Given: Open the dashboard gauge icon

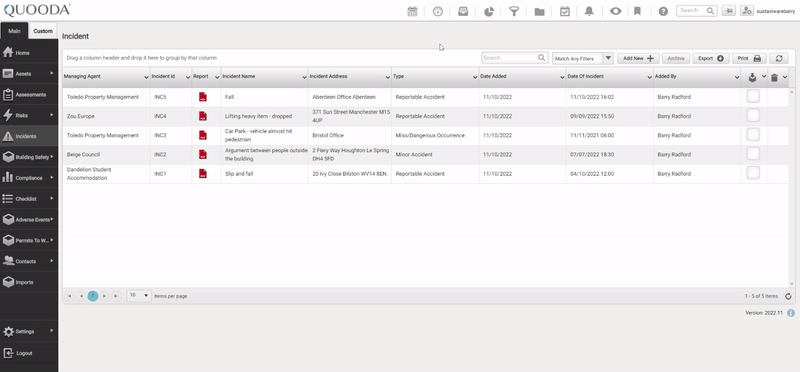Looking at the screenshot, I should pos(438,11).
